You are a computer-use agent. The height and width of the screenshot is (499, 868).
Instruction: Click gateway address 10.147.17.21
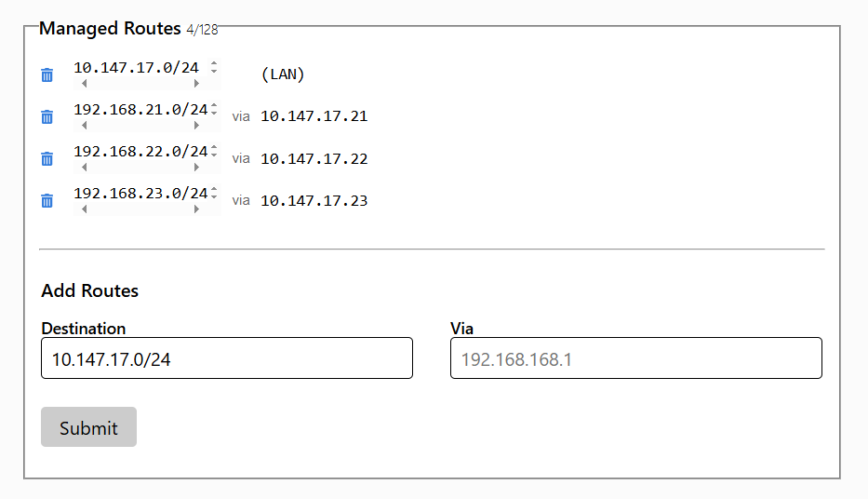pos(314,116)
